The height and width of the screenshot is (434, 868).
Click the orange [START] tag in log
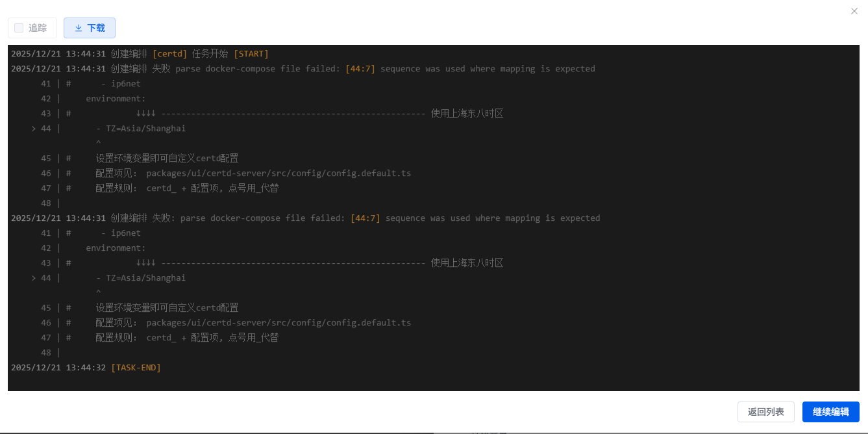coord(251,54)
